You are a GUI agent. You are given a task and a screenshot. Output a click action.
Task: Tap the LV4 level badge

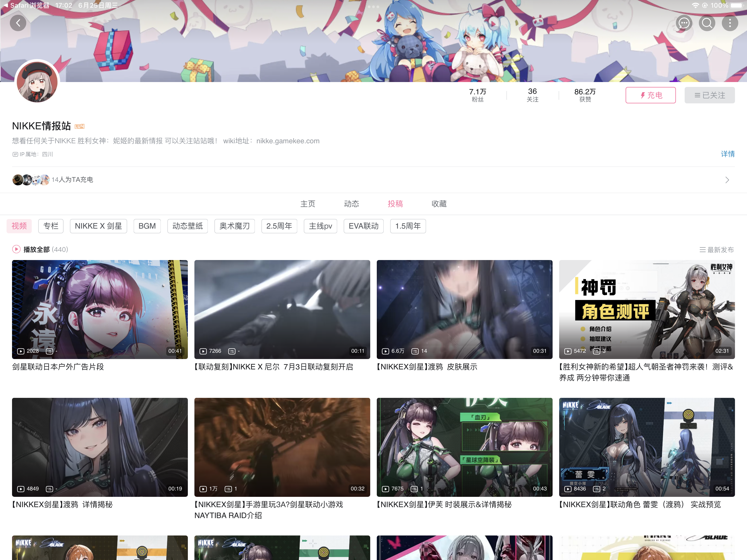tap(79, 126)
